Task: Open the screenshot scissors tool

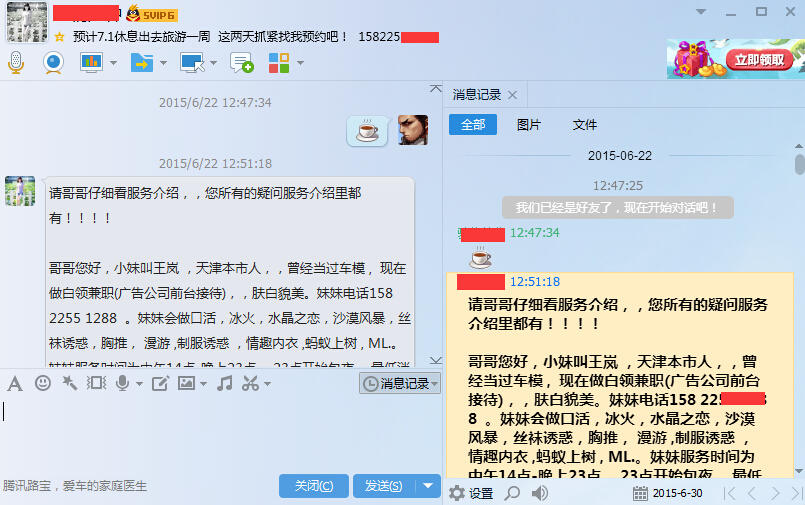Action: point(251,383)
